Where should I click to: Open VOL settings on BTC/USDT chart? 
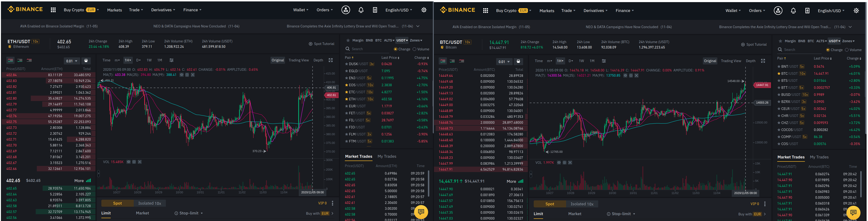[x=564, y=162]
